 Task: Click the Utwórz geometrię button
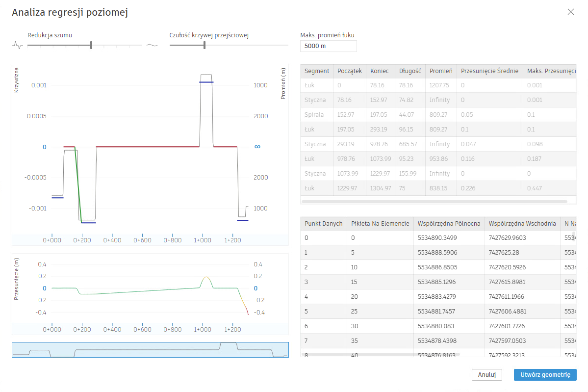545,375
